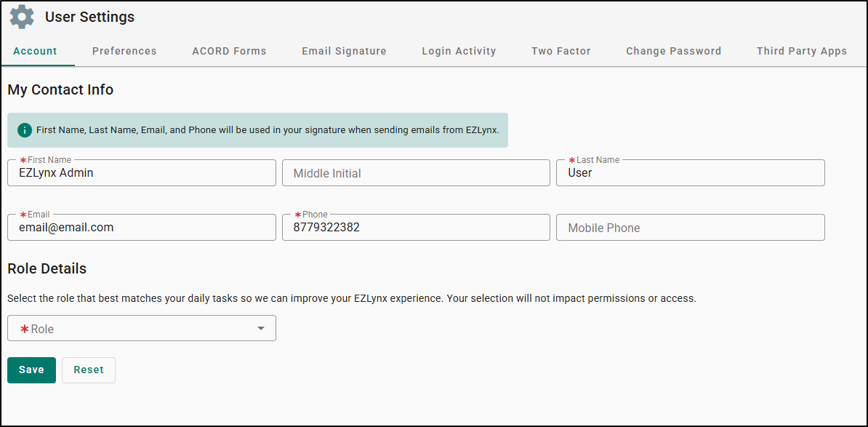This screenshot has height=427, width=868.
Task: Click the info icon in the signature notice
Action: (x=25, y=130)
